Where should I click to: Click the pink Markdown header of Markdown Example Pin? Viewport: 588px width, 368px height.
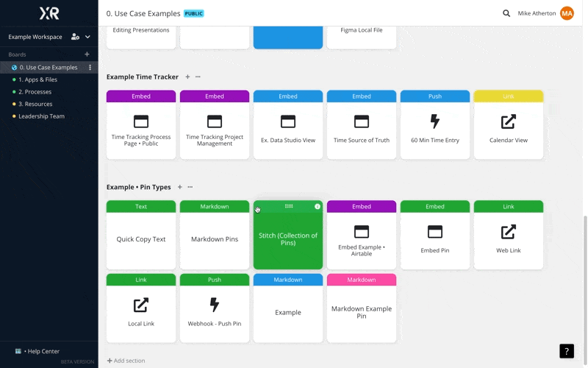362,280
